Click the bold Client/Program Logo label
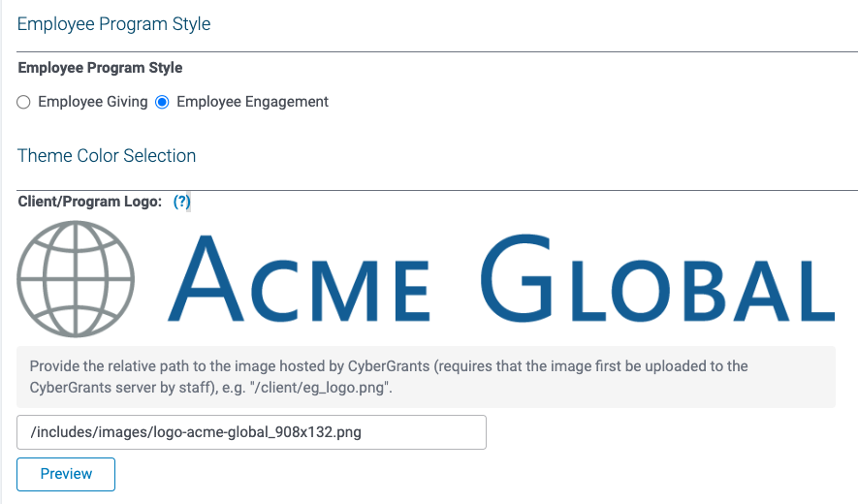 tap(90, 202)
